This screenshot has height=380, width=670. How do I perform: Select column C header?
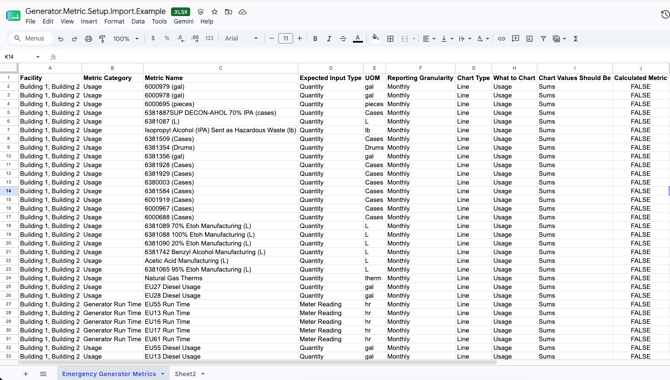click(x=220, y=68)
